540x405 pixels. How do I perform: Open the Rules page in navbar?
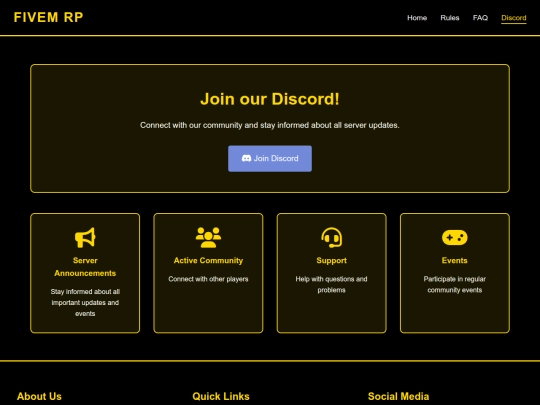[x=450, y=18]
